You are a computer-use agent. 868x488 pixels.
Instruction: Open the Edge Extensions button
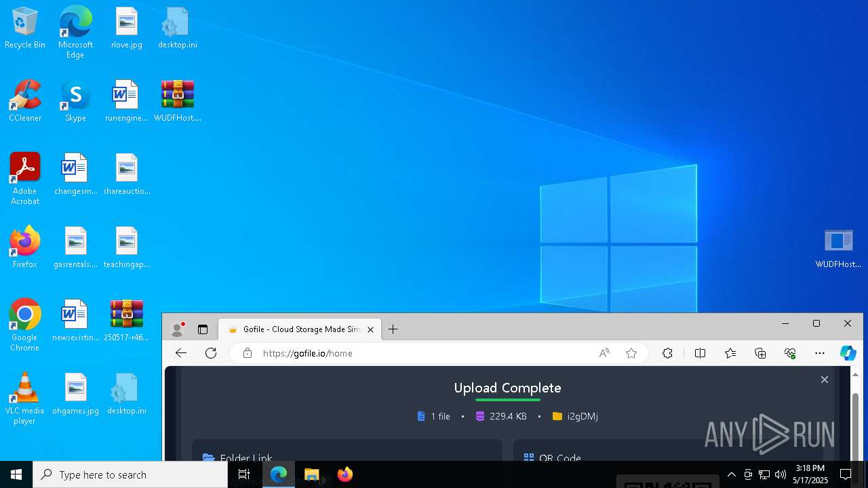coord(667,353)
